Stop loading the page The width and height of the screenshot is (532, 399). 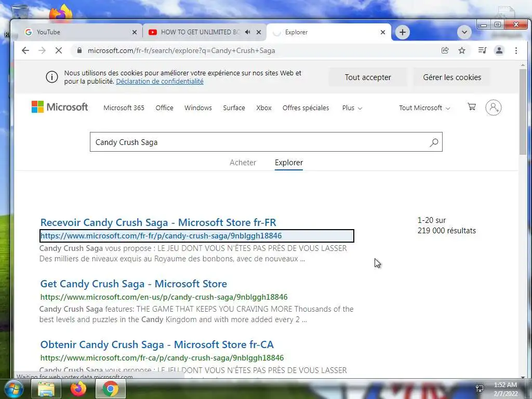59,50
